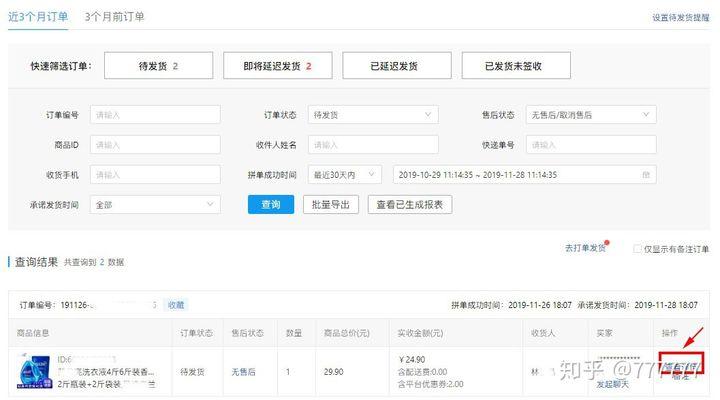Image resolution: width=720 pixels, height=400 pixels.
Task: Focus the 收货手机 input field
Action: [x=155, y=175]
